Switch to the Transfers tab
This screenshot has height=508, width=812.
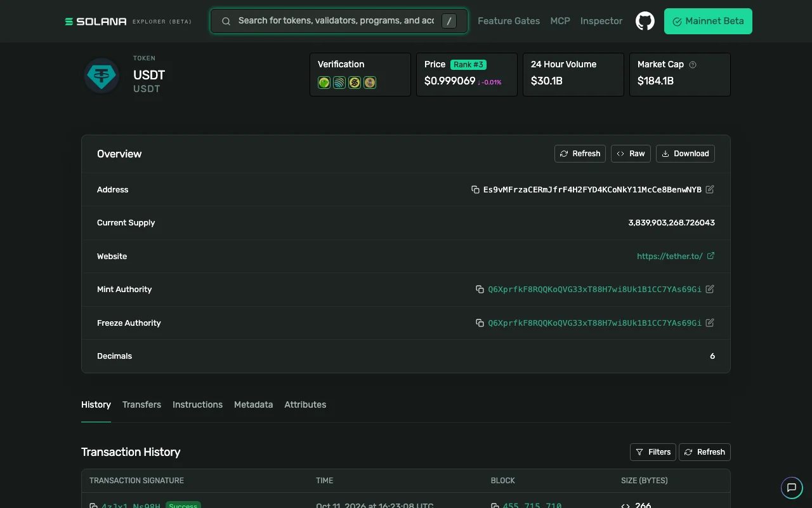coord(141,404)
